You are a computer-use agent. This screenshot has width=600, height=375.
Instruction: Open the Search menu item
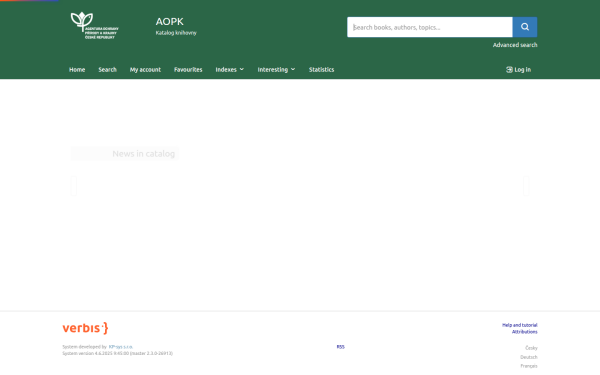[108, 70]
